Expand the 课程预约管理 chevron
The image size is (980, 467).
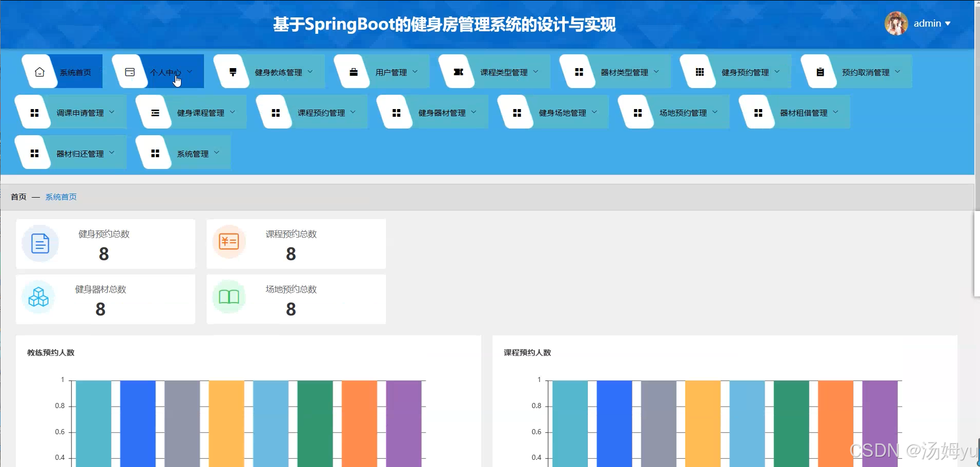[x=353, y=112]
